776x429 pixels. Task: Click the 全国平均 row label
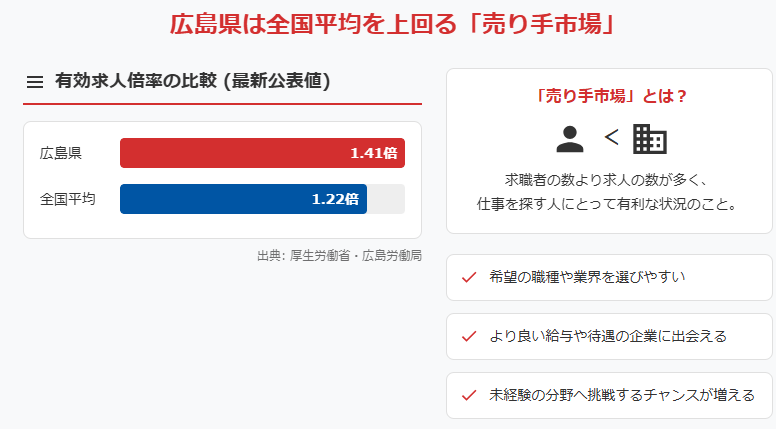[67, 199]
